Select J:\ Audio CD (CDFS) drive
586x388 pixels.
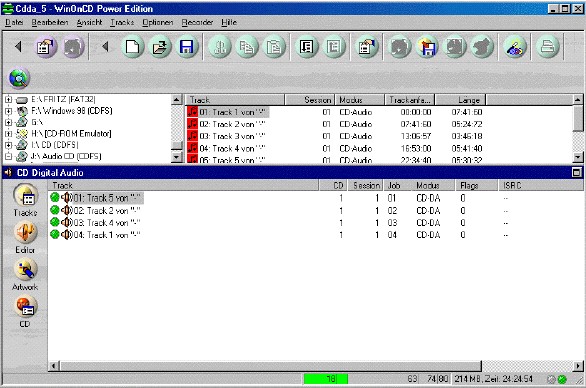click(x=66, y=156)
